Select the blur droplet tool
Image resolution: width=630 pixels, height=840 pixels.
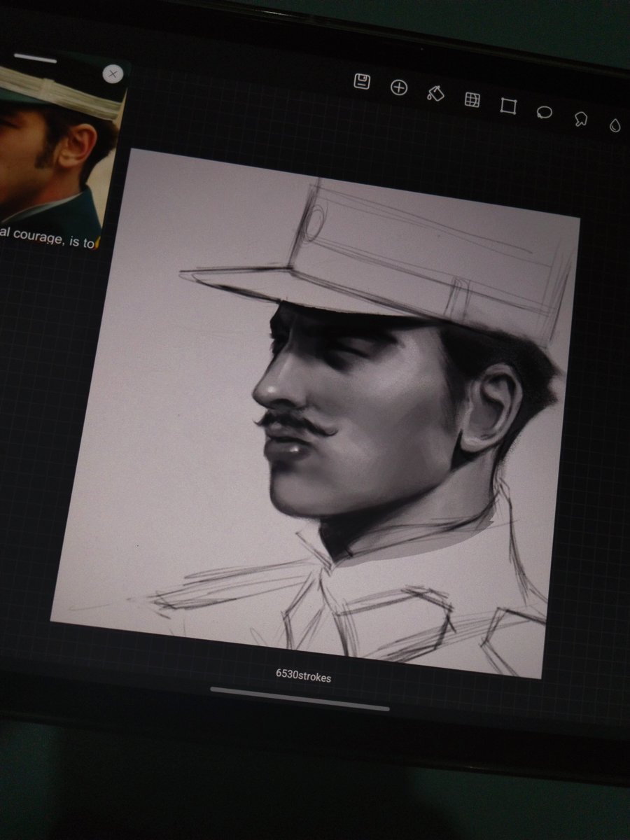(x=615, y=125)
